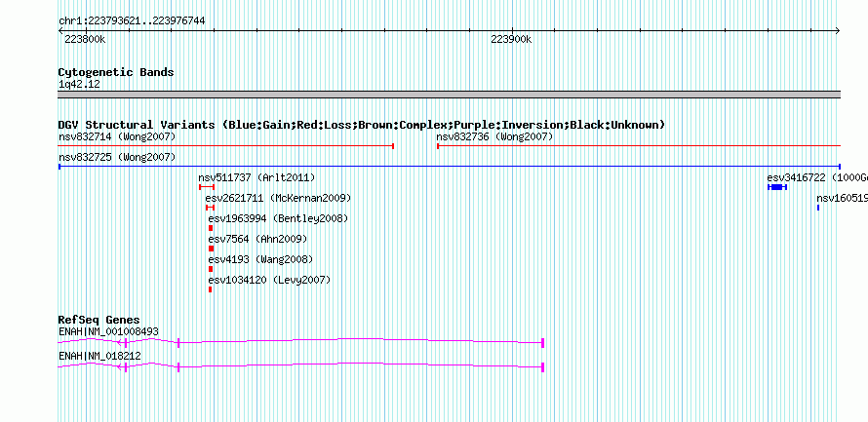
Task: Click the esv3416722 variant label
Action: tap(817, 177)
